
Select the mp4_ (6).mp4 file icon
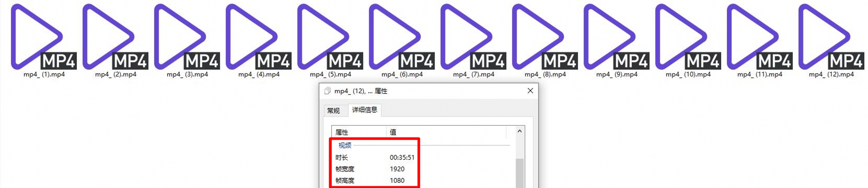point(402,37)
